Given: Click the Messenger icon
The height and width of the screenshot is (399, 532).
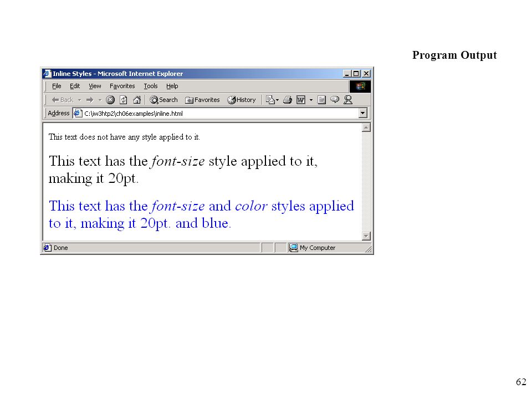Looking at the screenshot, I should pyautogui.click(x=348, y=100).
